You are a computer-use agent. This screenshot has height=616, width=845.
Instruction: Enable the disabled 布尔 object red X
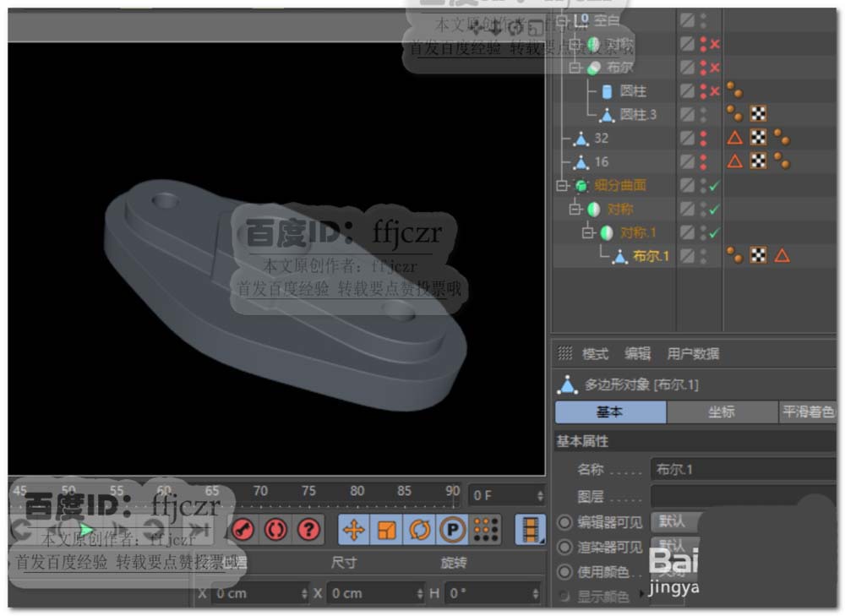[x=715, y=68]
